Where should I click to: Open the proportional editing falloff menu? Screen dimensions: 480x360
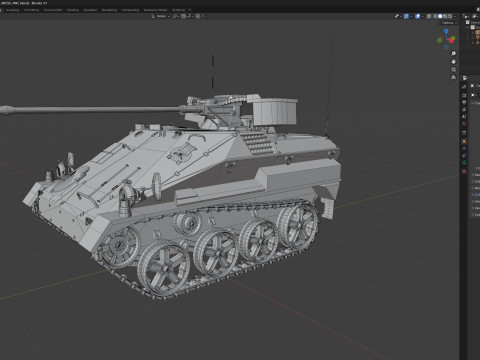pyautogui.click(x=203, y=16)
